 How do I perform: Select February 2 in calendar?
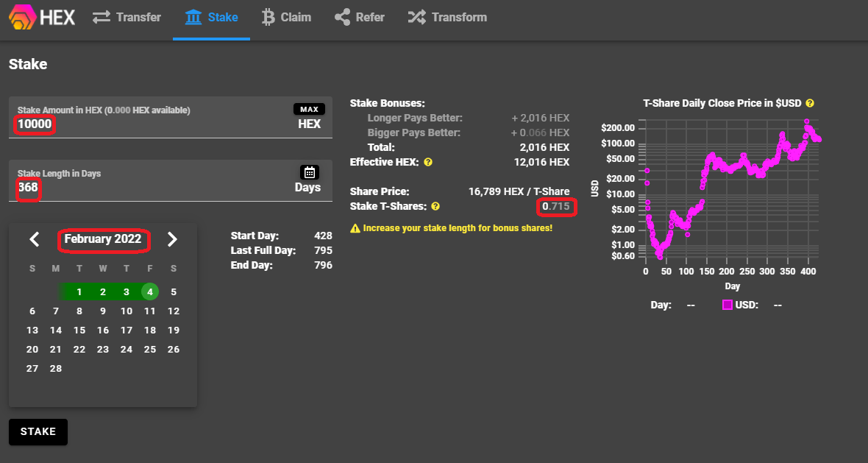[x=103, y=292]
